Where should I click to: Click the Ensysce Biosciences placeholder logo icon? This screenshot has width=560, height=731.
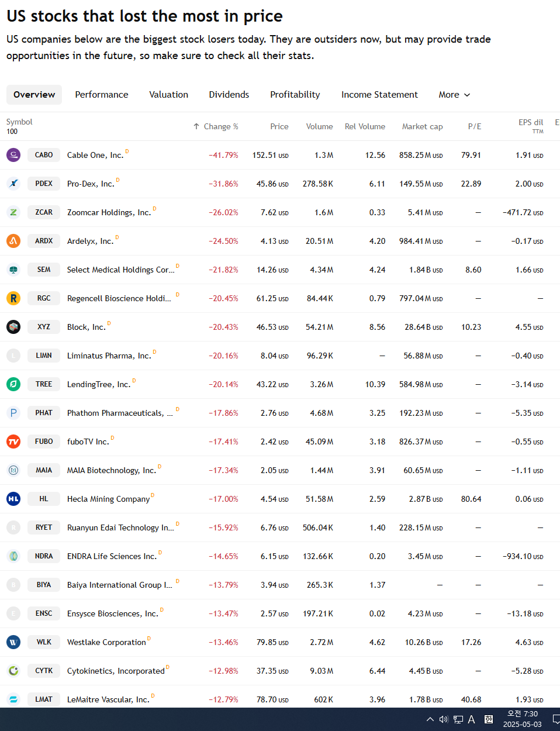click(13, 613)
